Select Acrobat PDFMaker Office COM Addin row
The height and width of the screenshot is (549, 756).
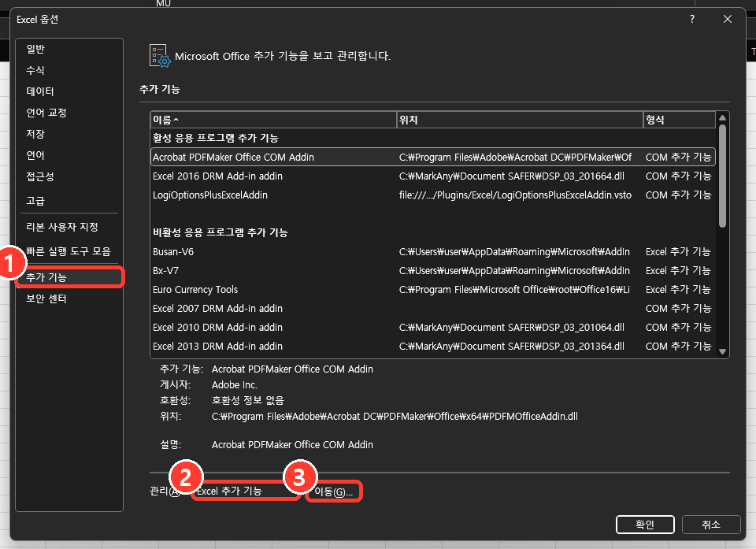(x=433, y=158)
